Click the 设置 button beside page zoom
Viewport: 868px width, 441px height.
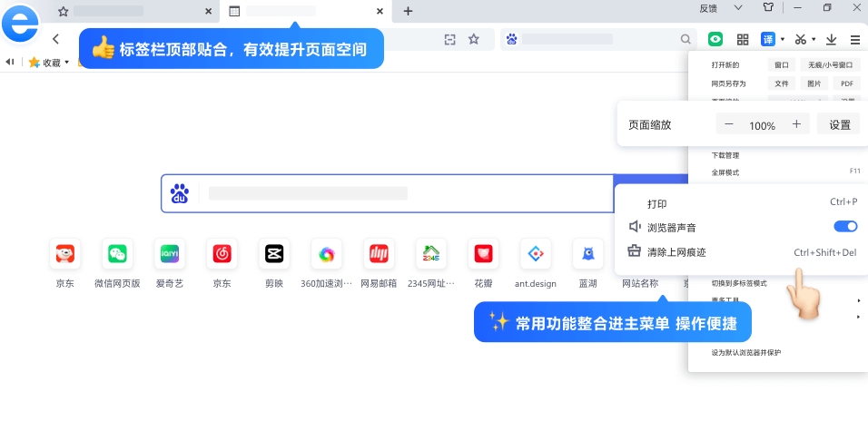839,124
